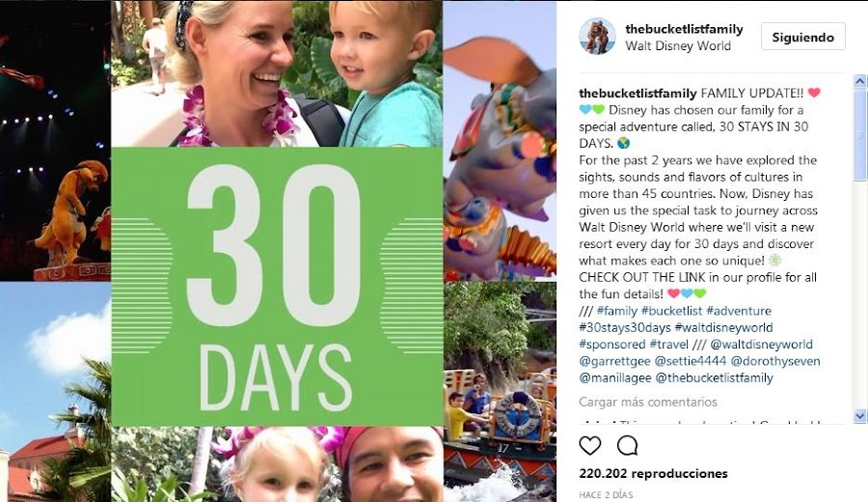Open thebucketlistfamily profile avatar
868x502 pixels.
coord(597,37)
